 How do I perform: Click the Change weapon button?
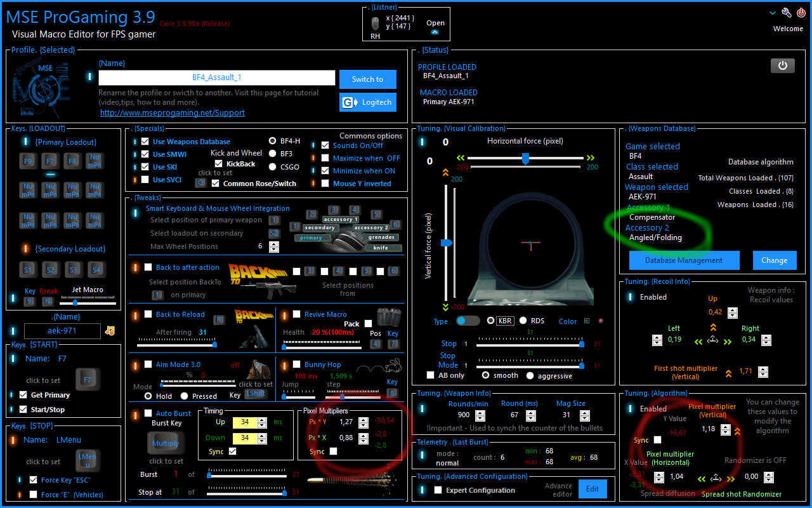(775, 260)
